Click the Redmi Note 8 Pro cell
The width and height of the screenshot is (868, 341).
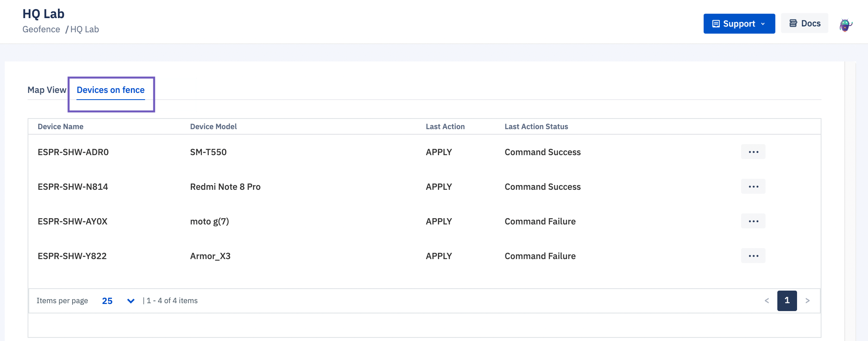coord(225,187)
